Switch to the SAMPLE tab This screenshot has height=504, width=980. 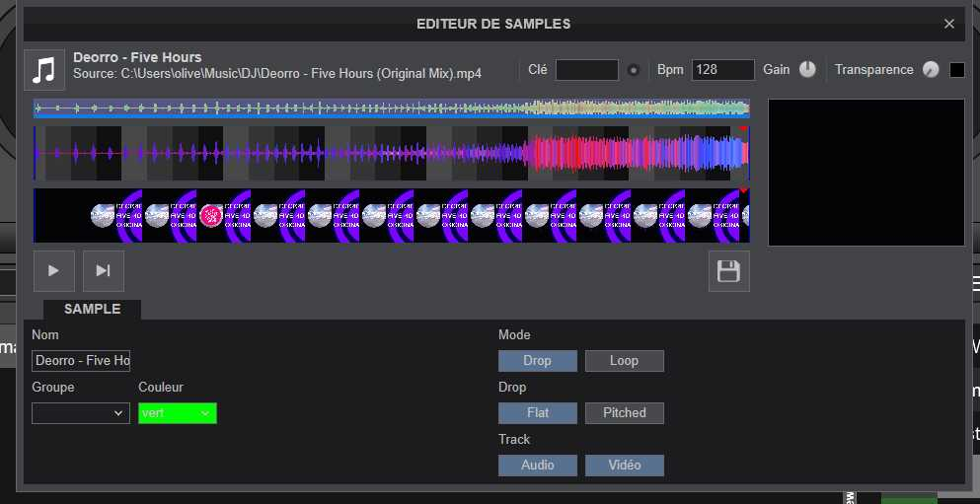[x=92, y=310]
